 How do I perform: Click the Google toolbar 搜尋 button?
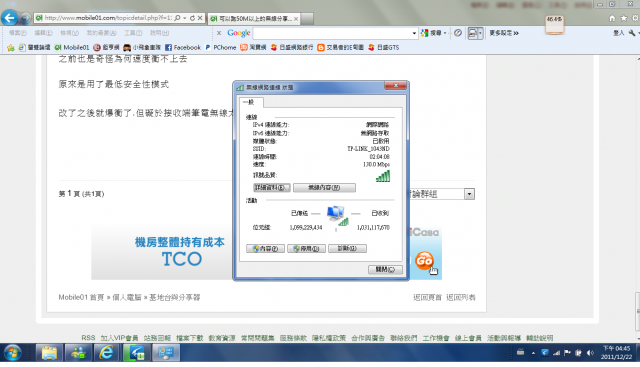[x=432, y=33]
